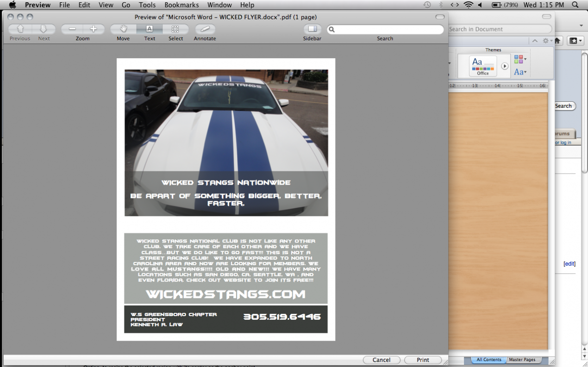588x367 pixels.
Task: Go to the Previous page in Preview
Action: [x=20, y=29]
